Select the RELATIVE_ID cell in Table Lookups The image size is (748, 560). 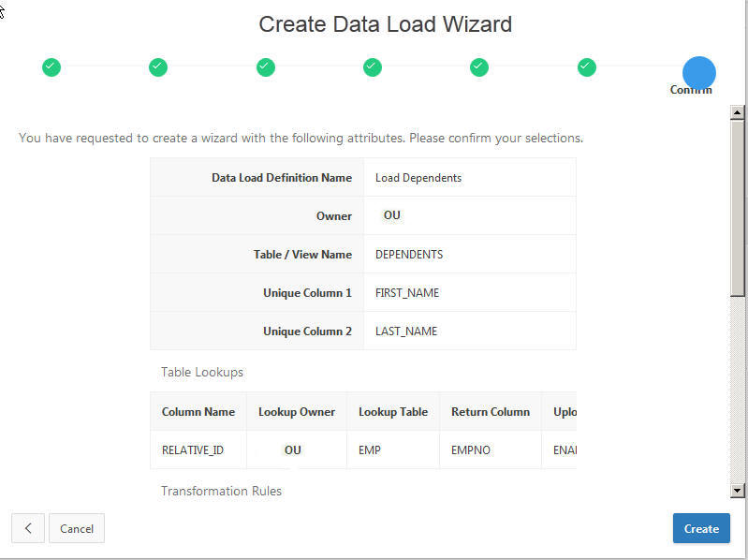pos(193,450)
